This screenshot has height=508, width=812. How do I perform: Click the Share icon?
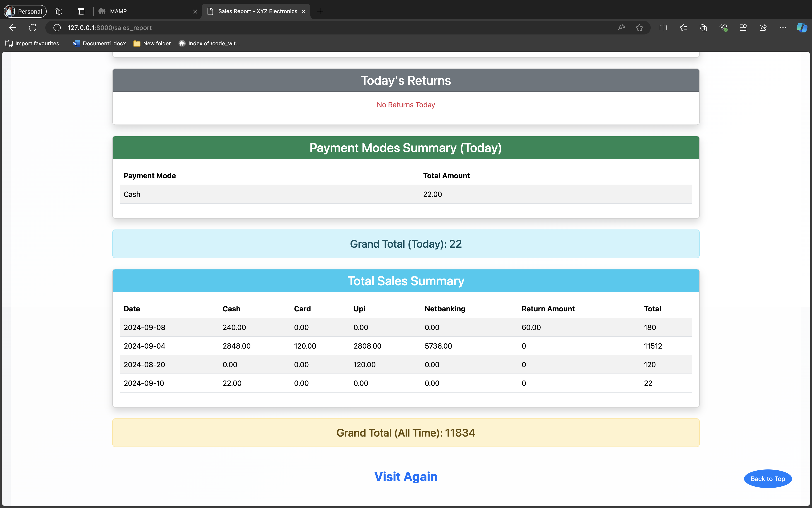pyautogui.click(x=763, y=27)
